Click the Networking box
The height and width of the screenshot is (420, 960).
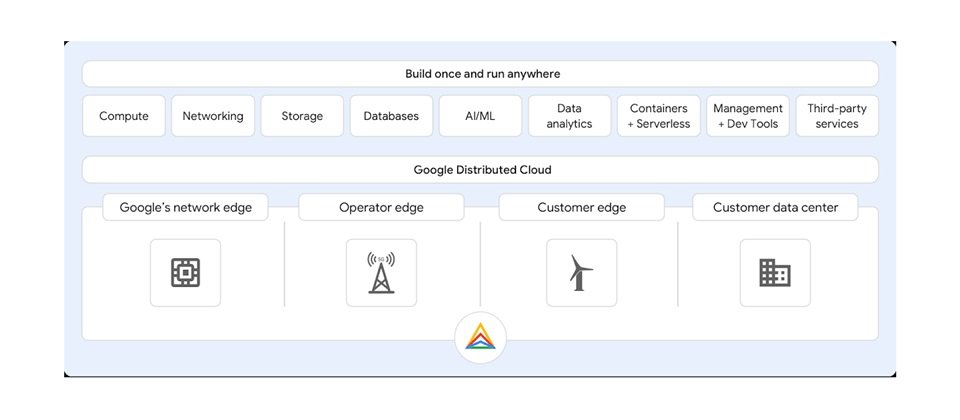tap(213, 116)
